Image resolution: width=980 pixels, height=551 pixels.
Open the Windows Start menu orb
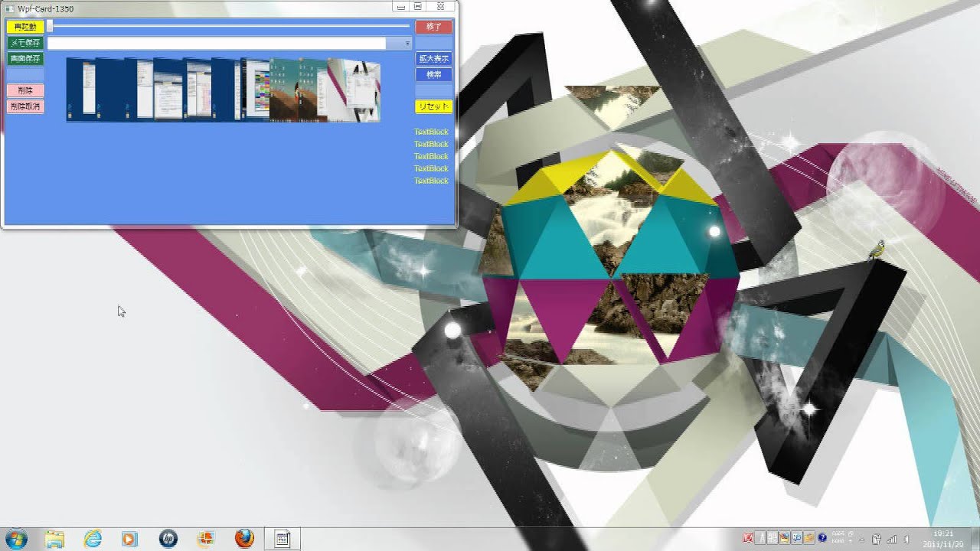pyautogui.click(x=15, y=539)
